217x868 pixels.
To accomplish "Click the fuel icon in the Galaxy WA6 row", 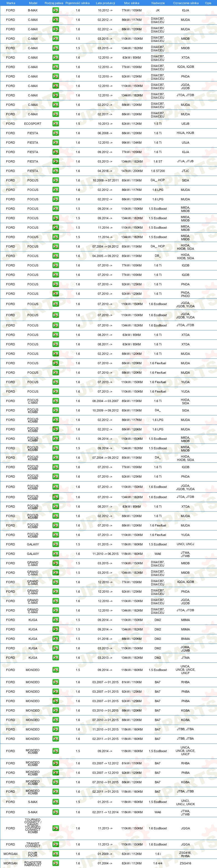I will click(x=55, y=554).
